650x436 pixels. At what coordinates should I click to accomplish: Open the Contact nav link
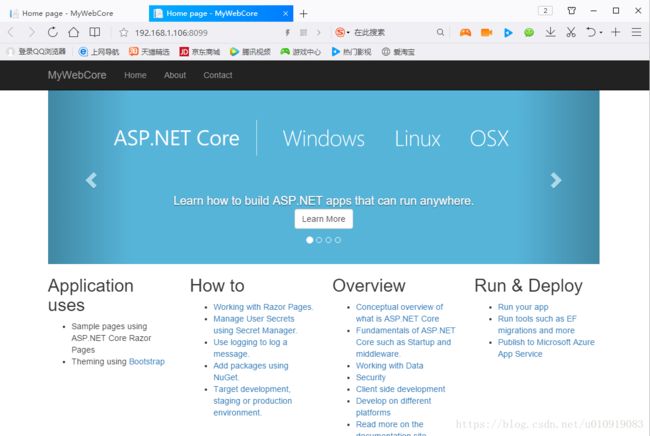218,75
